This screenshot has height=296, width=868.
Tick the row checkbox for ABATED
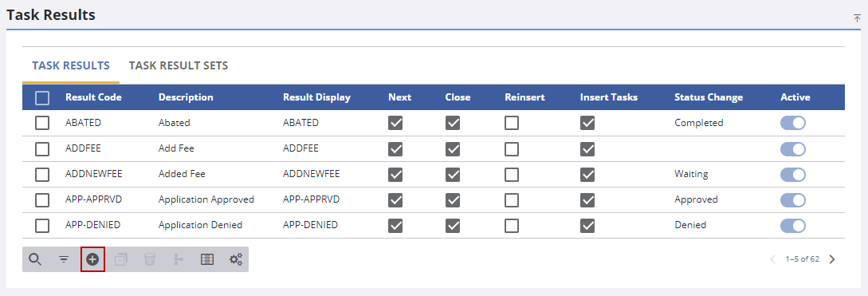click(x=42, y=123)
